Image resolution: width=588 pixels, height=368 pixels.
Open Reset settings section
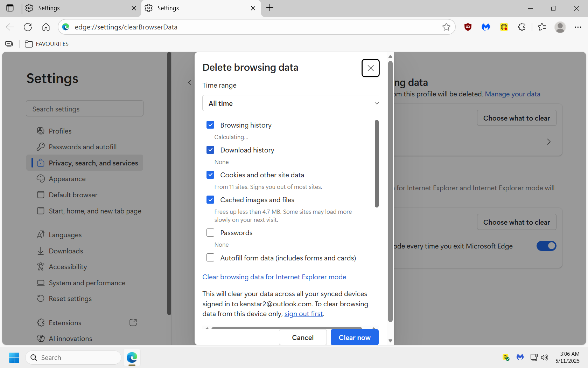[x=85, y=299]
